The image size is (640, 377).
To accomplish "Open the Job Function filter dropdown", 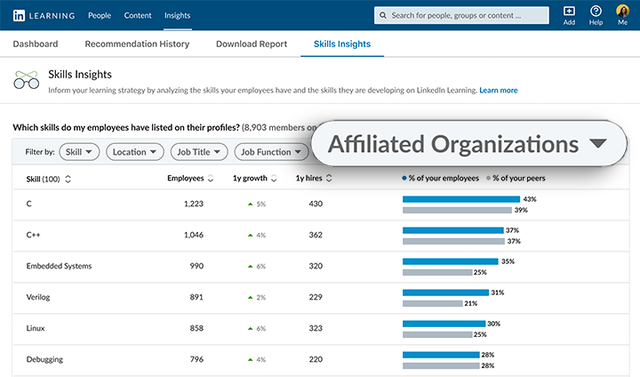I will point(271,152).
